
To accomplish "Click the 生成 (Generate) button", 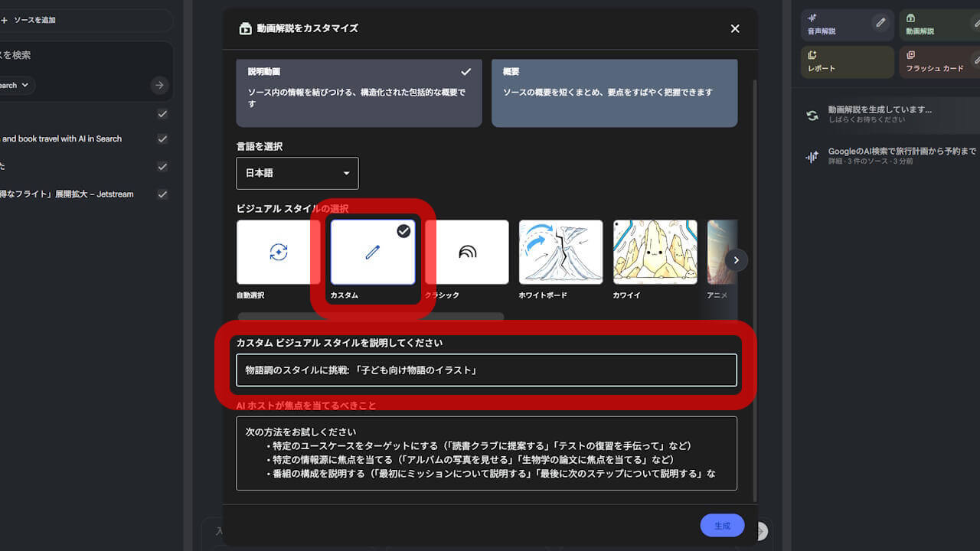I will point(721,526).
